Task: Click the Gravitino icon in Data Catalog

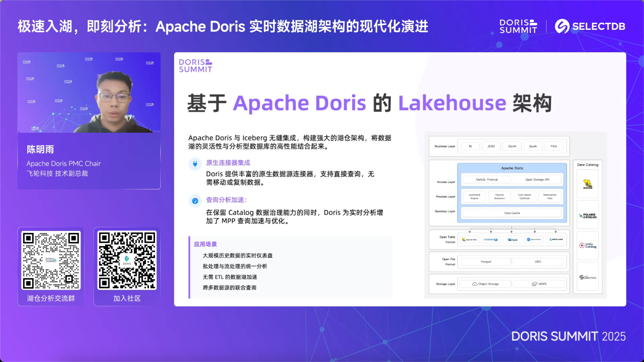Action: click(x=588, y=277)
